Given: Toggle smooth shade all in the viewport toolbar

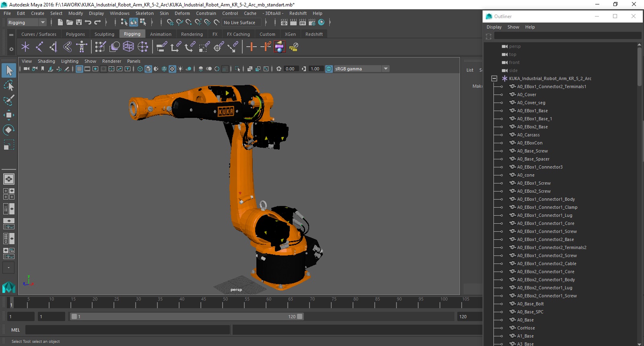Looking at the screenshot, I should pos(148,69).
